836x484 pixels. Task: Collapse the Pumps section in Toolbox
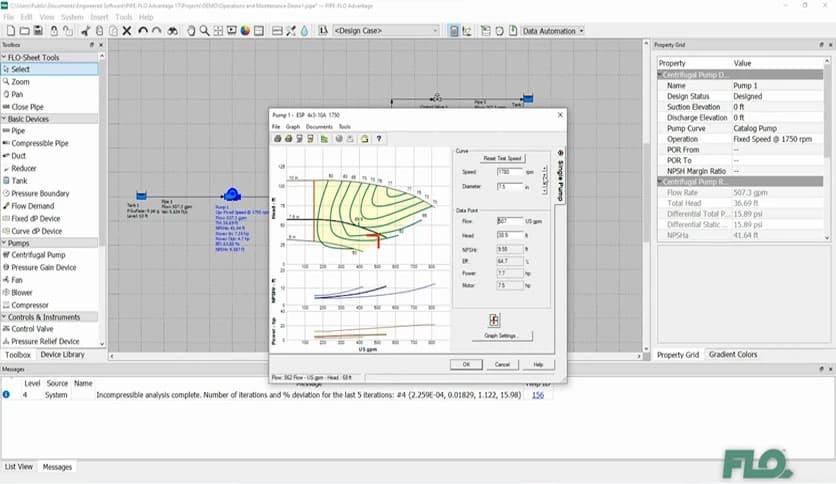point(4,243)
